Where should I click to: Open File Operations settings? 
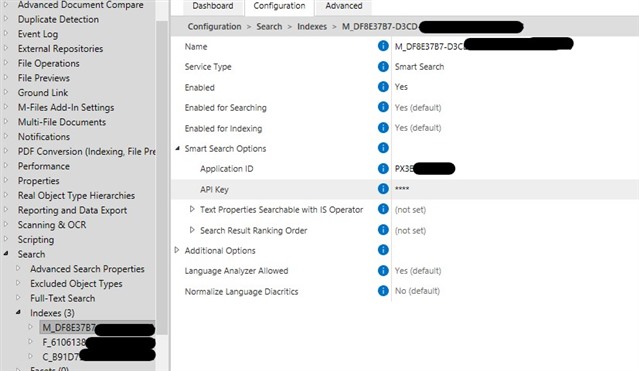pos(48,63)
